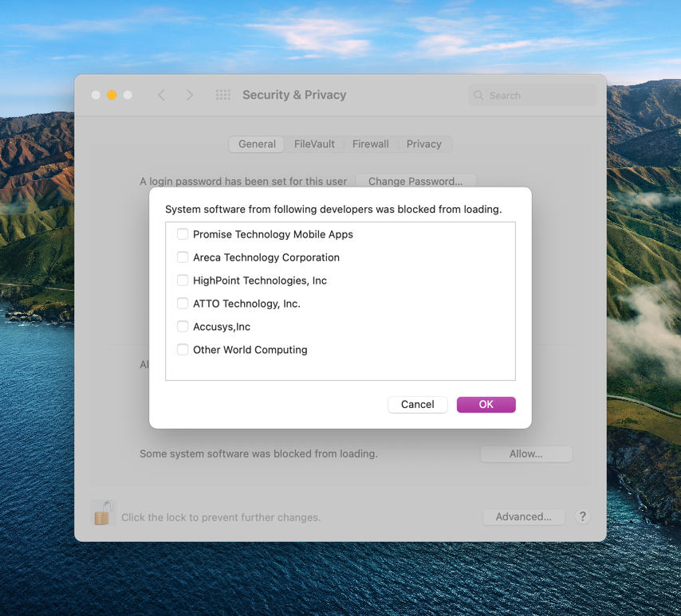Click the dialog's blocked developers message
This screenshot has height=616, width=681.
click(x=333, y=210)
